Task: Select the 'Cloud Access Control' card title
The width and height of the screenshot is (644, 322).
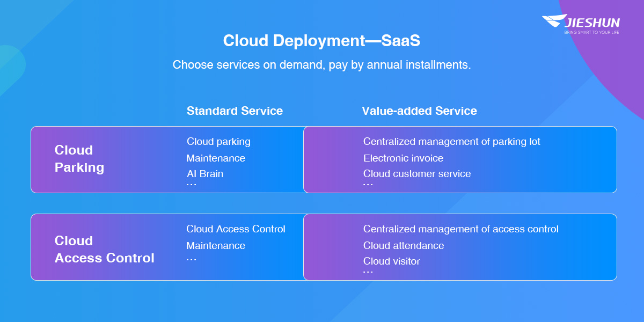Action: pyautogui.click(x=105, y=250)
